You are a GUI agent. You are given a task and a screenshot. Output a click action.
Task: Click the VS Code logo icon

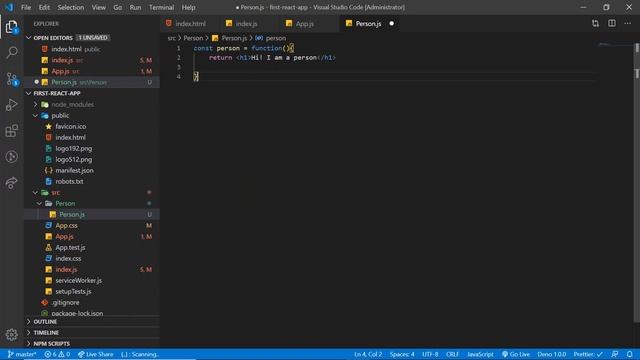(x=9, y=7)
